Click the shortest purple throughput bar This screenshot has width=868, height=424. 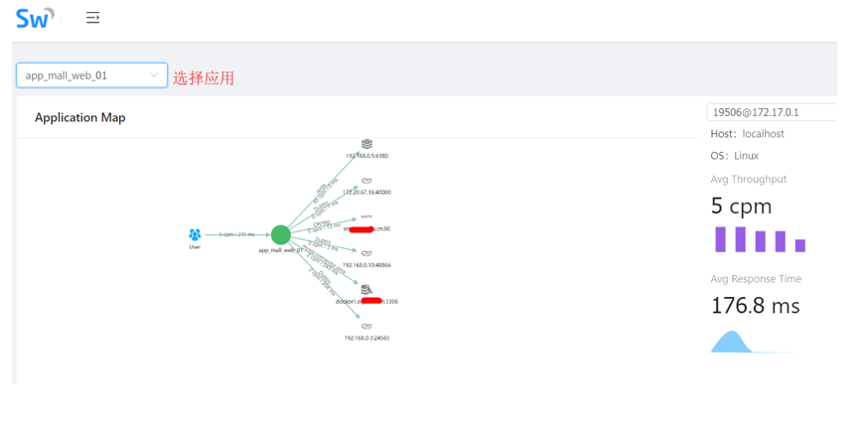(x=800, y=246)
